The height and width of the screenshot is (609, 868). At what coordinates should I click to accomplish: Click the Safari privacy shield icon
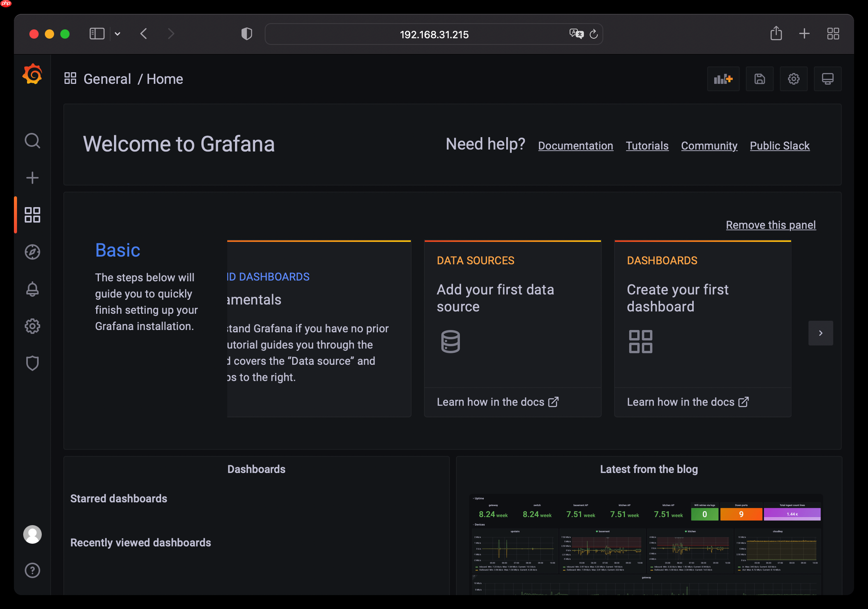[247, 34]
